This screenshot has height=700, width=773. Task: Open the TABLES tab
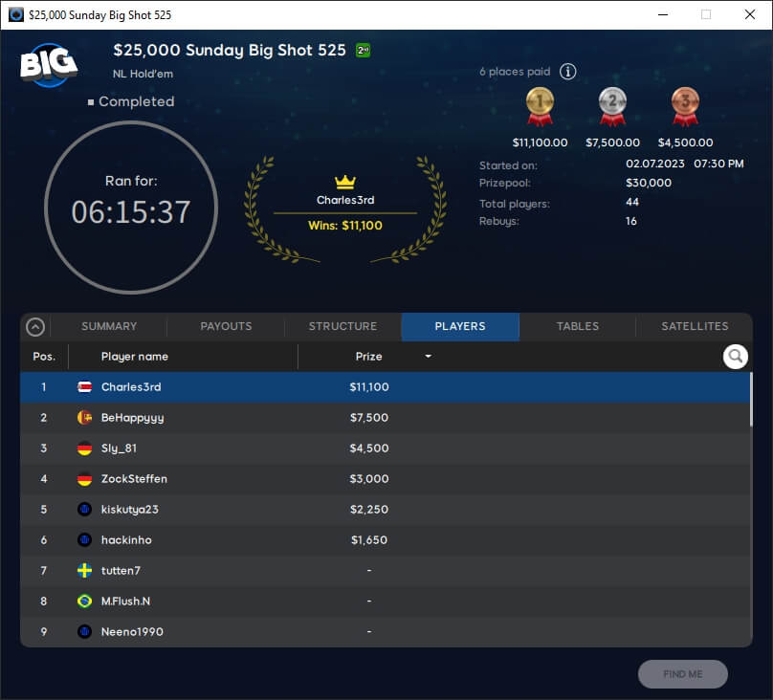click(x=577, y=326)
